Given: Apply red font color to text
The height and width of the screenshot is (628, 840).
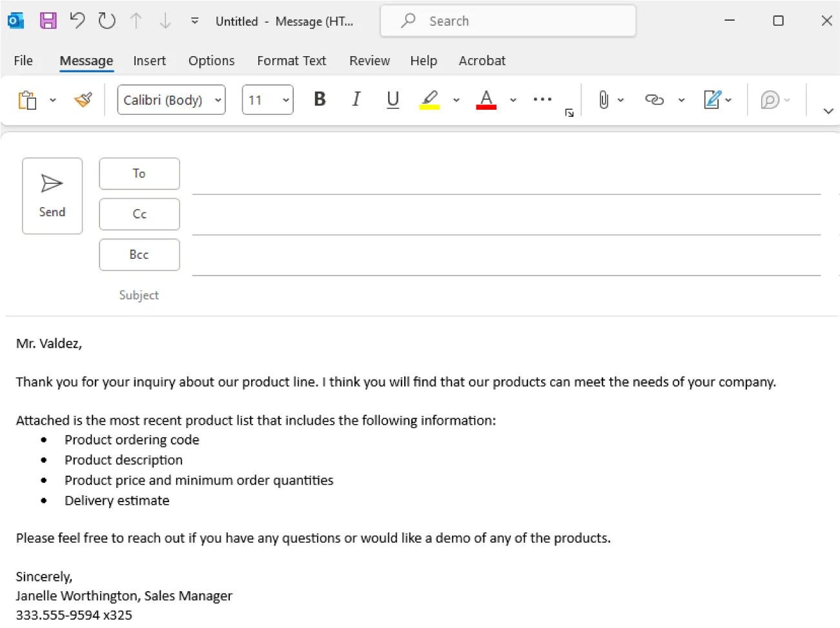Looking at the screenshot, I should (x=486, y=99).
